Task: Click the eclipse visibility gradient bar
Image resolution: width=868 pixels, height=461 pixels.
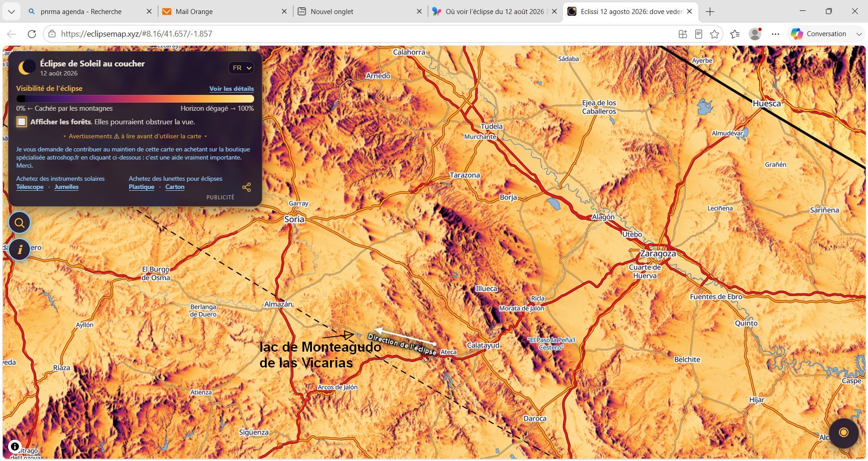Action: [x=135, y=99]
